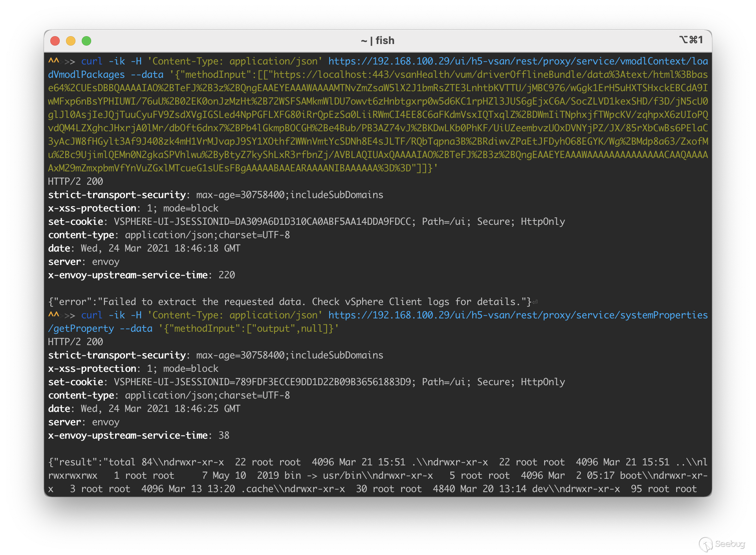
Task: Click the first 'curl' command word
Action: pyautogui.click(x=92, y=61)
